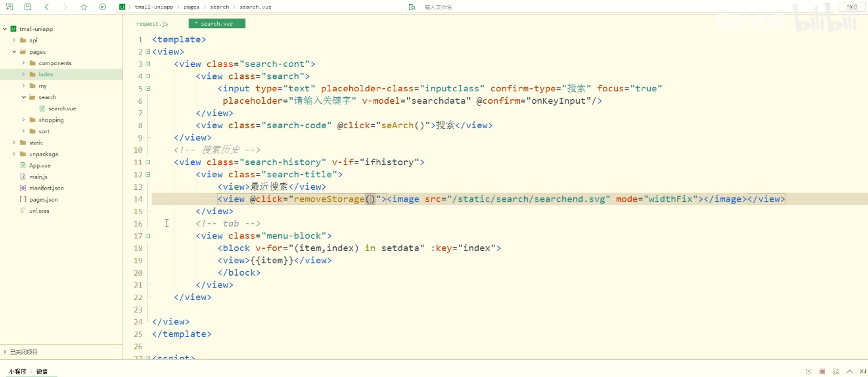Collapse the tmall-uniapp project root
Viewport: 868px width, 377px height.
(x=5, y=29)
